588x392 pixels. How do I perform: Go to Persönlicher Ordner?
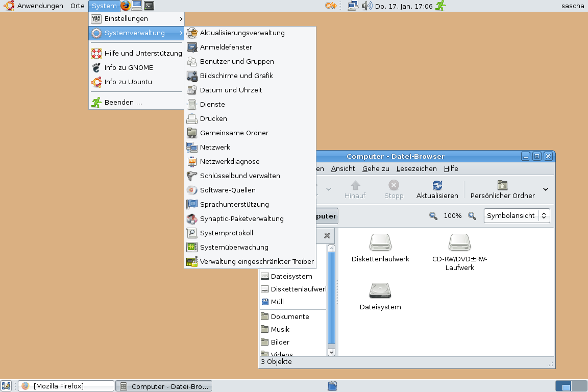coord(502,189)
